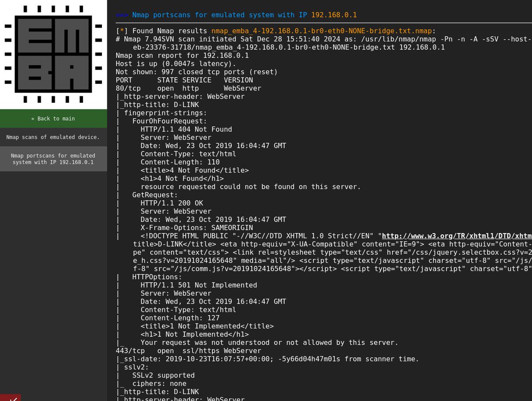The image size is (532, 401).
Task: Click "Nmap scan report for 192.168.0.1" line
Action: click(182, 55)
